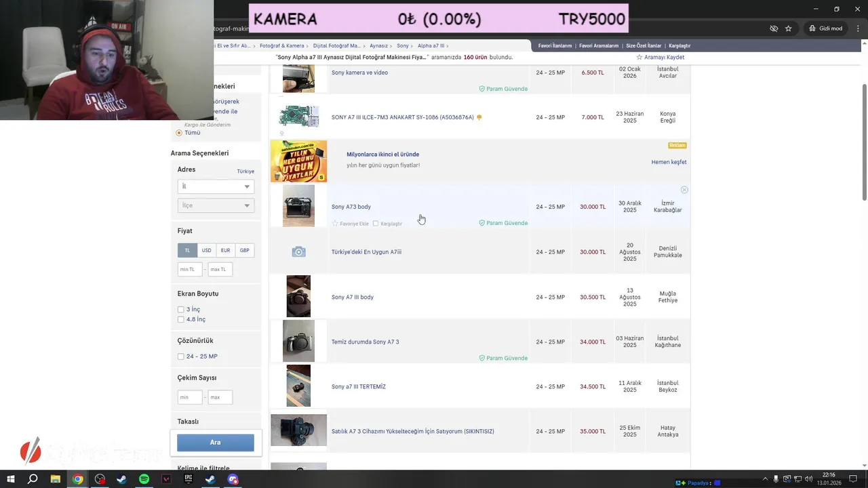Click Param Güvende shield on Sony A73 body
Screen dimensions: 868x488
click(482, 223)
